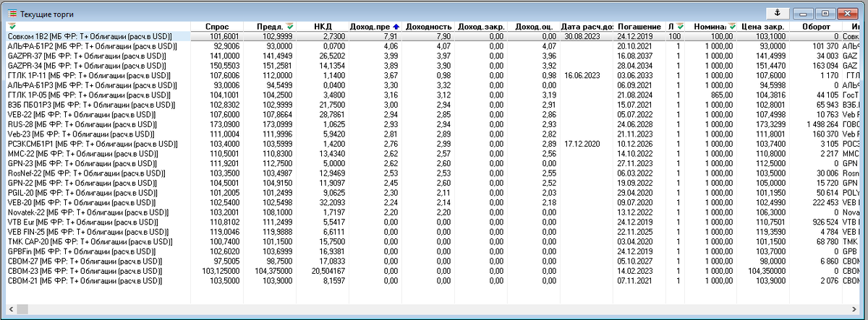The height and width of the screenshot is (320, 868).
Task: Select the АЛЬФА-Б1Р3 row
Action: pos(434,85)
